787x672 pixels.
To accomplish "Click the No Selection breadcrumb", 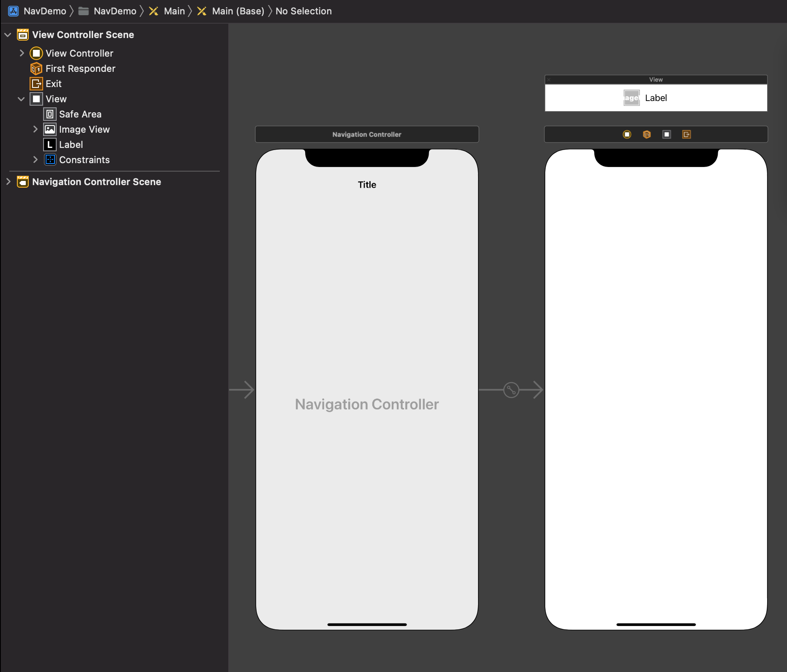I will coord(303,11).
